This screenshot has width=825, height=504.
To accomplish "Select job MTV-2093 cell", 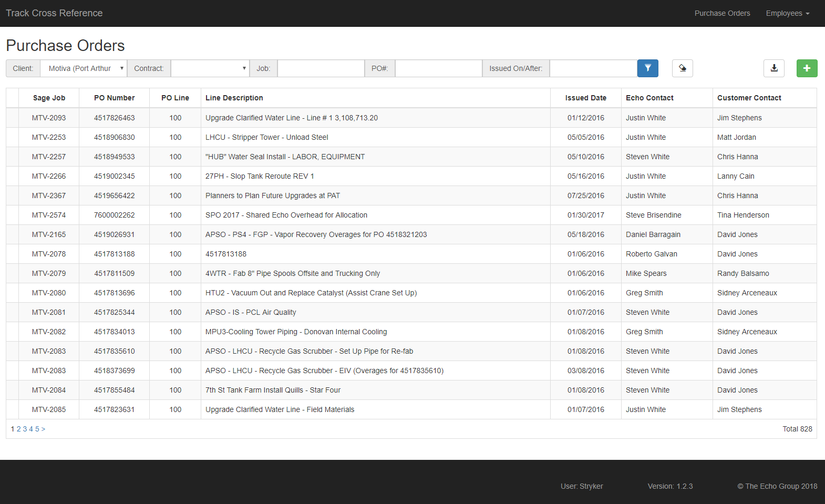I will 49,118.
